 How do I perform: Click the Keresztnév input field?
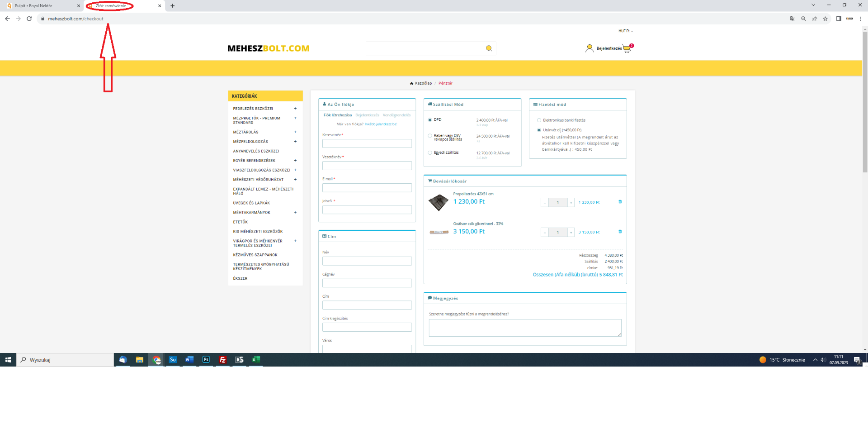(x=367, y=143)
